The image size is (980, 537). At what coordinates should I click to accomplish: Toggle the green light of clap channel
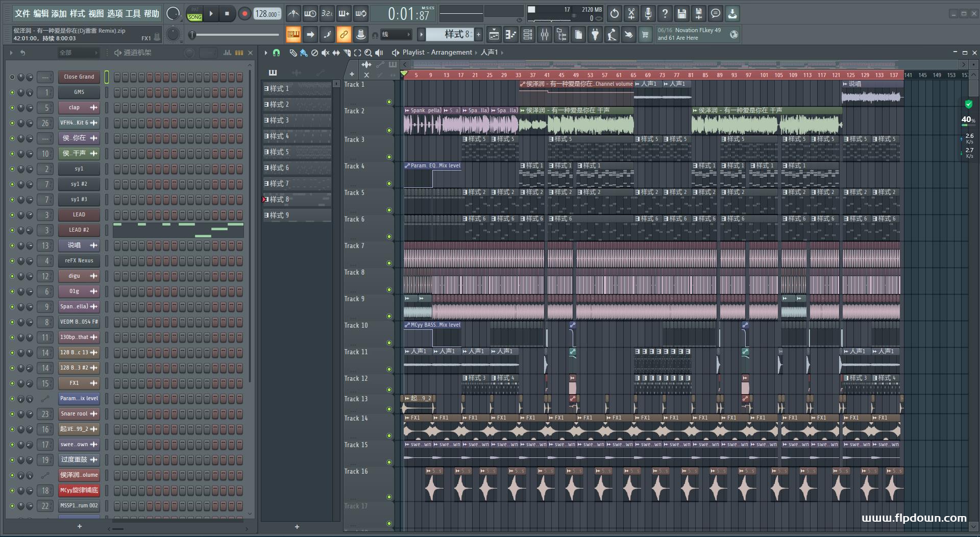click(x=12, y=108)
